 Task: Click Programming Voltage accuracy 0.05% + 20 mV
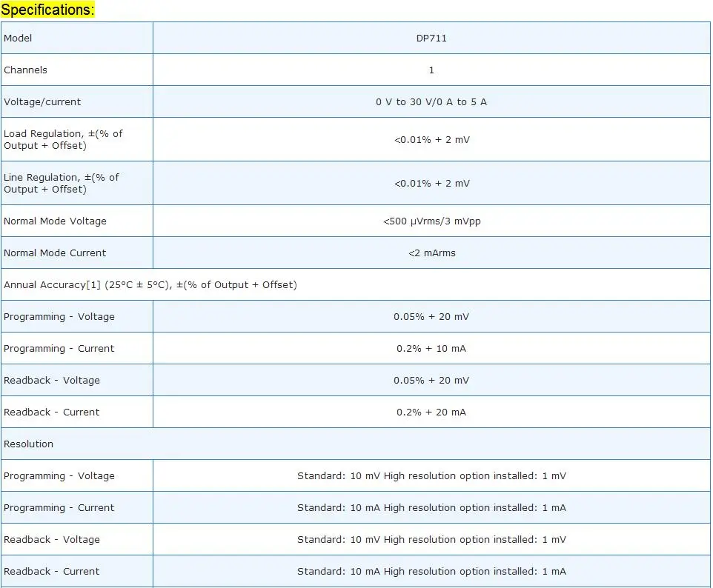[431, 317]
